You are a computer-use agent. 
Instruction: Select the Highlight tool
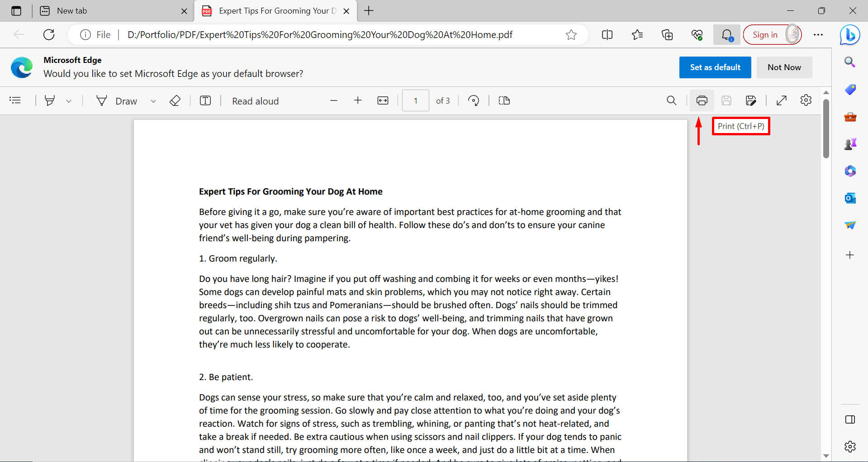coord(50,100)
